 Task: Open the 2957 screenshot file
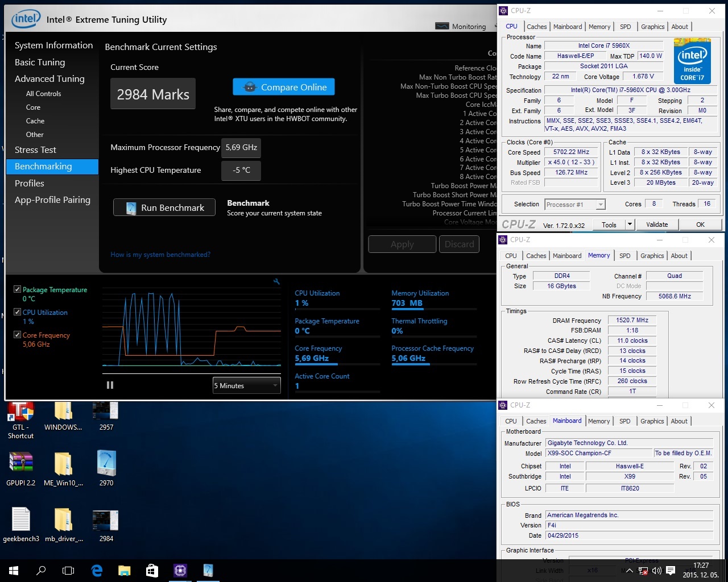106,416
